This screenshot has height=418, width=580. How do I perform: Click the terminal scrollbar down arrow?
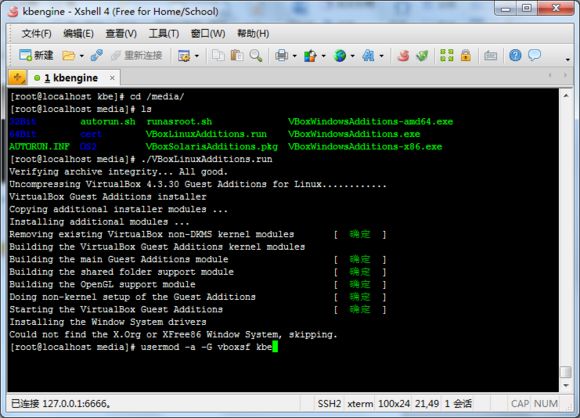click(x=566, y=385)
